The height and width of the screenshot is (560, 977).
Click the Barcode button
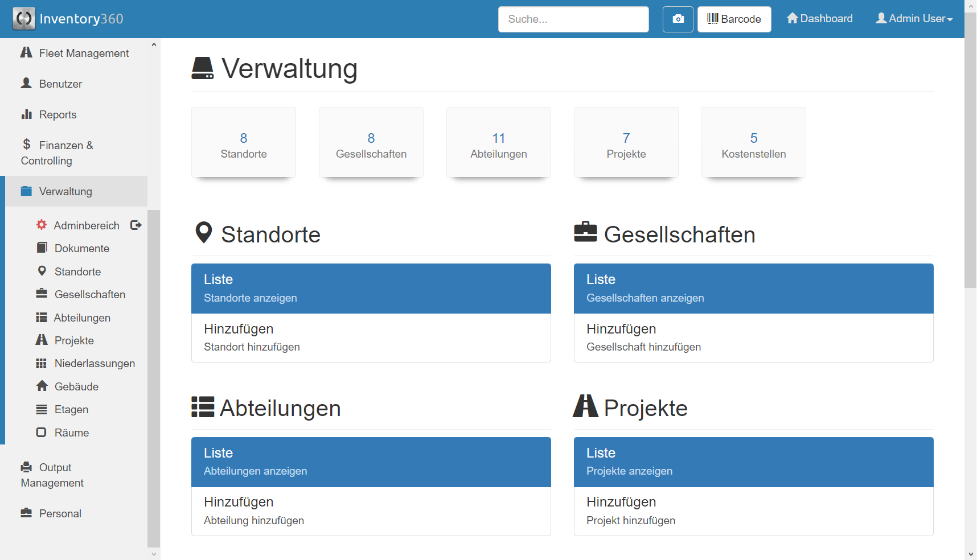click(x=734, y=19)
